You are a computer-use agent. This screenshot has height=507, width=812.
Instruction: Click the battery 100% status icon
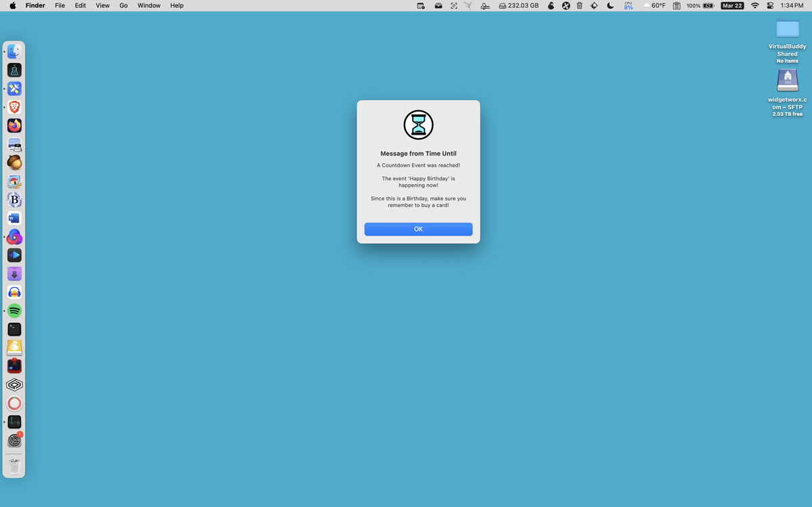700,5
